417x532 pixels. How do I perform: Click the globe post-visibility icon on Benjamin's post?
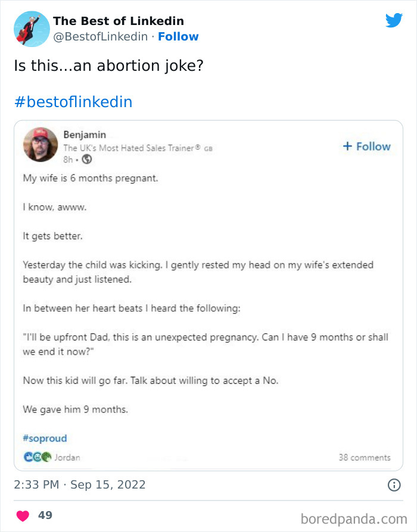[86, 159]
